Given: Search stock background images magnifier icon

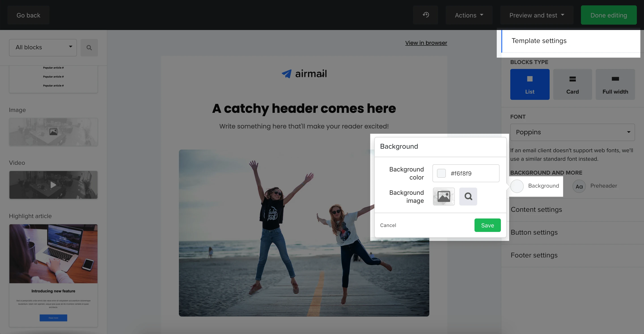Looking at the screenshot, I should coord(468,196).
